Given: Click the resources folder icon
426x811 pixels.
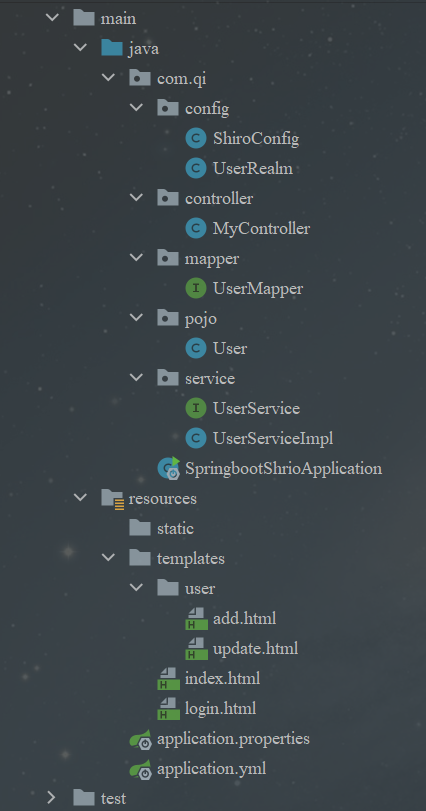Looking at the screenshot, I should (x=113, y=499).
